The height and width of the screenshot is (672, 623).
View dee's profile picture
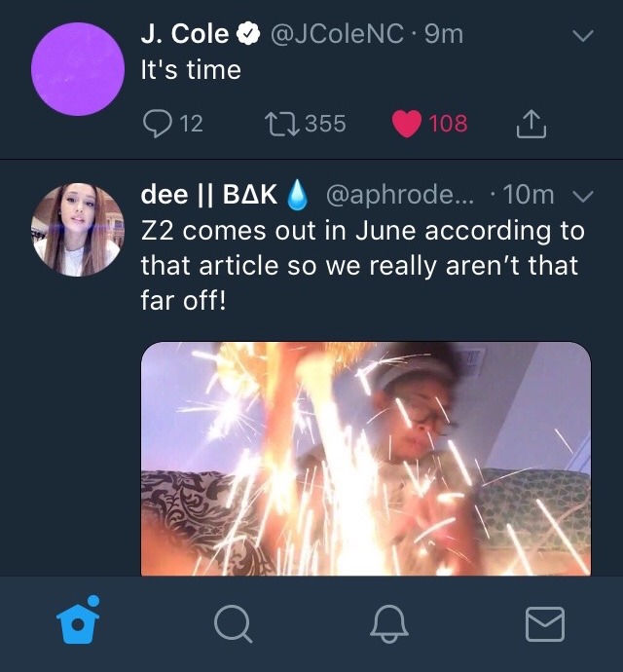click(x=78, y=230)
